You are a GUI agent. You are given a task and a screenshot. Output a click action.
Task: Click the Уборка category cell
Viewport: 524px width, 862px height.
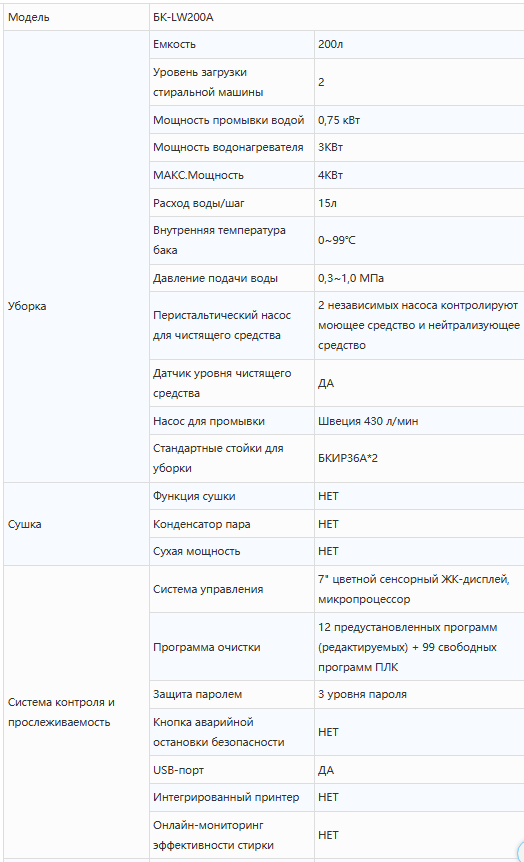[x=76, y=306]
